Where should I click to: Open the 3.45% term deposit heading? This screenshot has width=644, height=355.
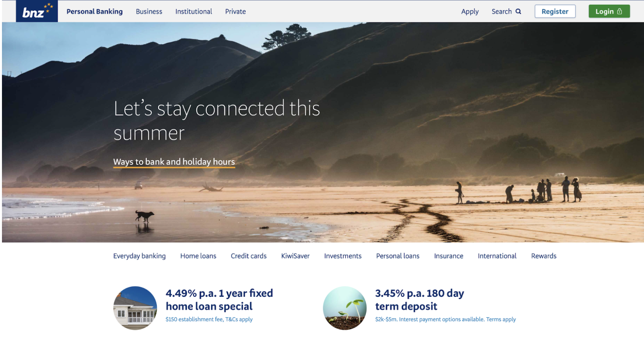coord(420,300)
